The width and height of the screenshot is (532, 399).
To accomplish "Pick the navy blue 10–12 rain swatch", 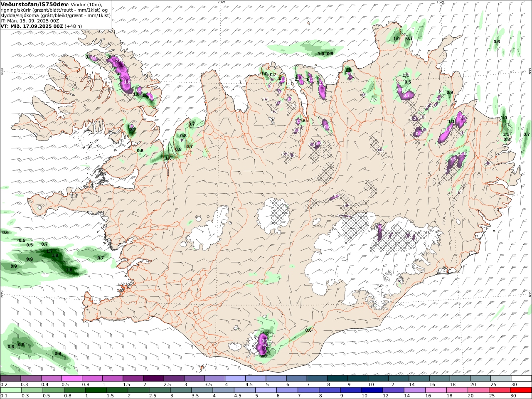I will (x=372, y=390).
